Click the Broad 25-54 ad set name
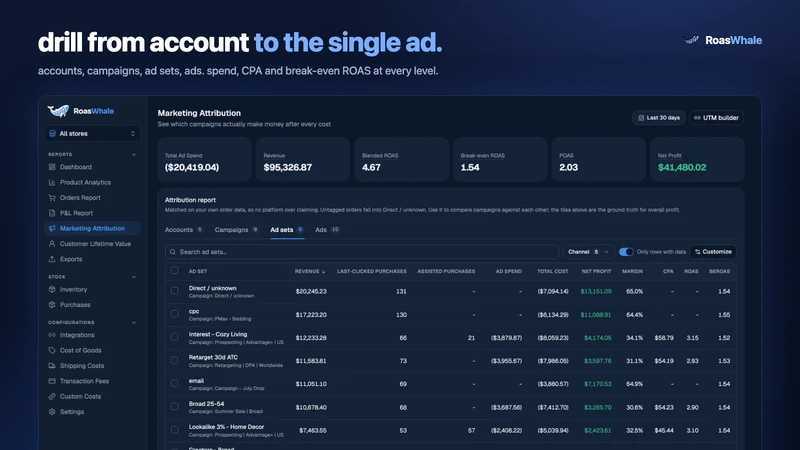The width and height of the screenshot is (800, 450). point(206,404)
